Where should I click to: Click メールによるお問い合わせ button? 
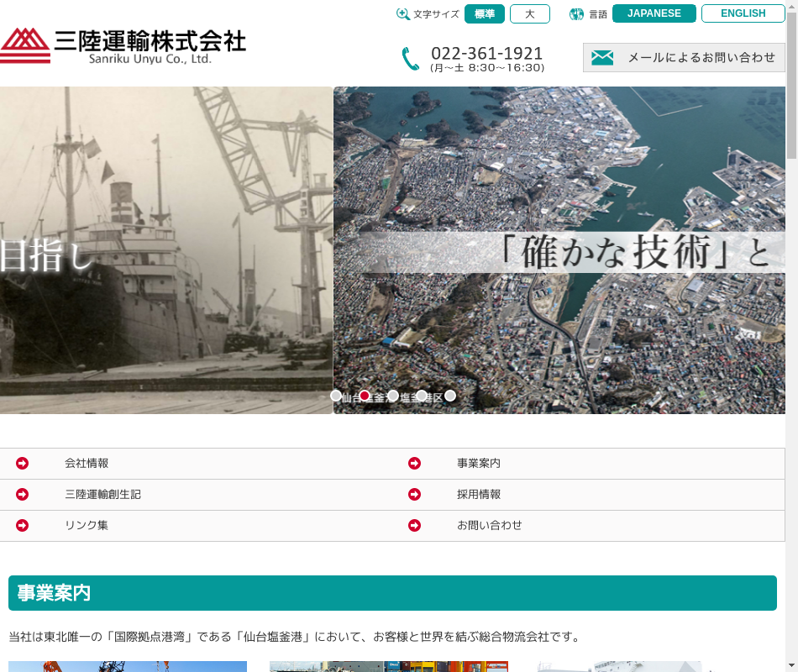tap(684, 57)
